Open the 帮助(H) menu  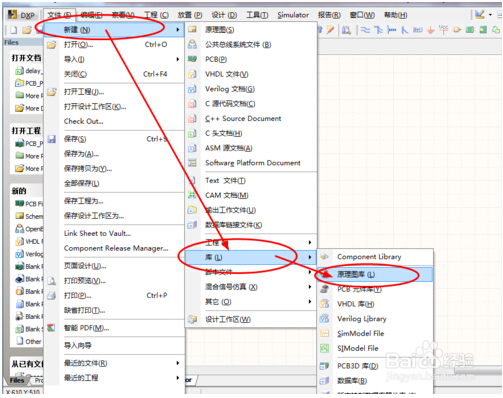point(395,15)
